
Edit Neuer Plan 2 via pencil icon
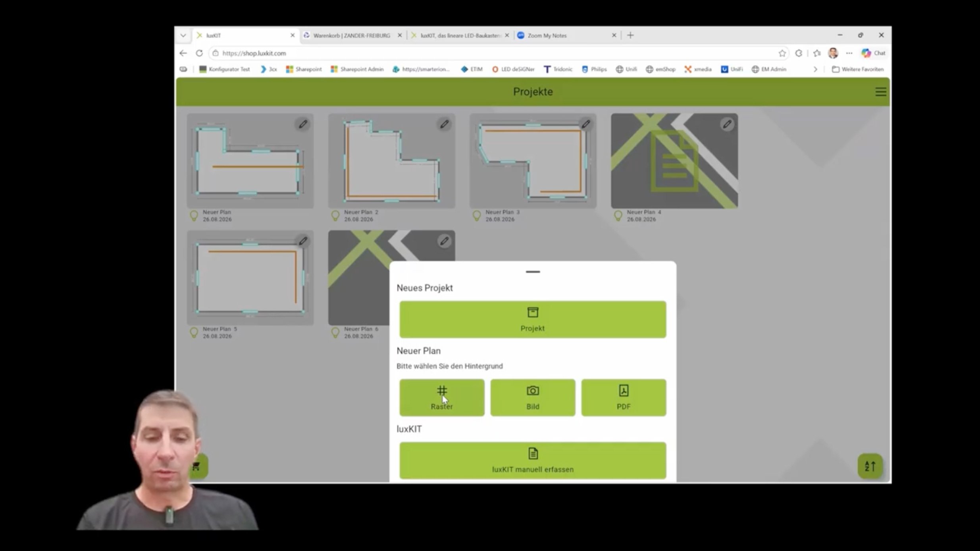point(444,124)
